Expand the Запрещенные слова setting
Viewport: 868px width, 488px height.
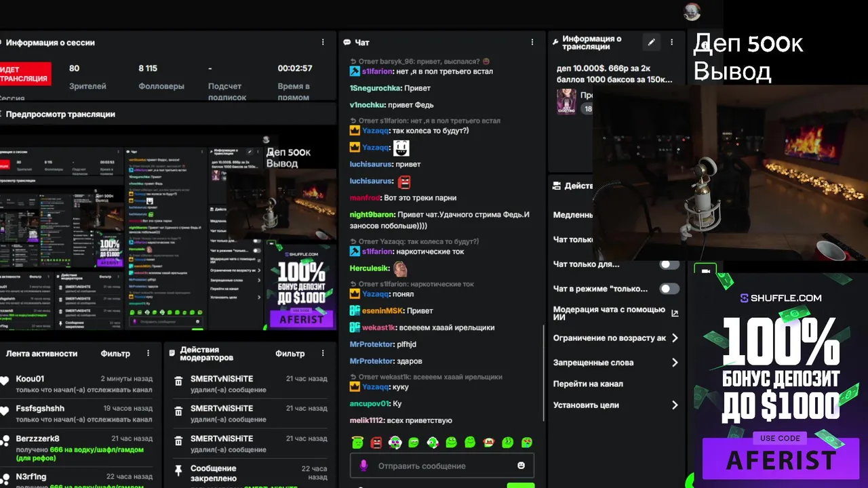coord(675,363)
